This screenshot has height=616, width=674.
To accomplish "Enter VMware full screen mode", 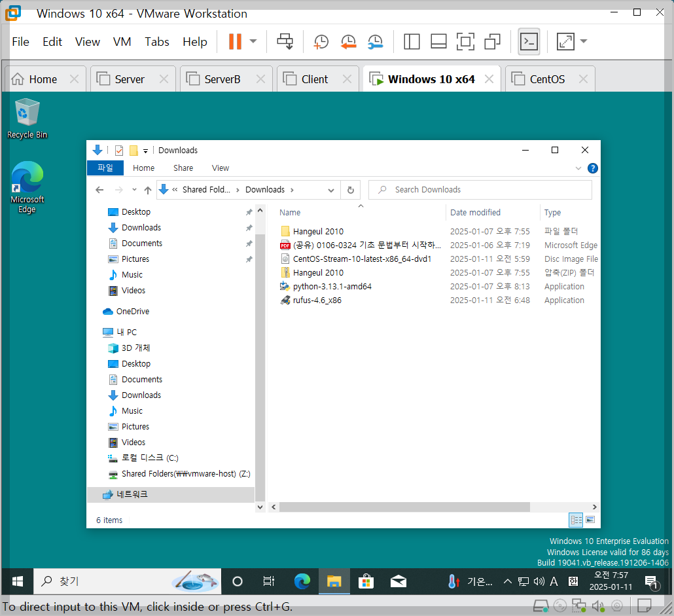I will [x=465, y=42].
